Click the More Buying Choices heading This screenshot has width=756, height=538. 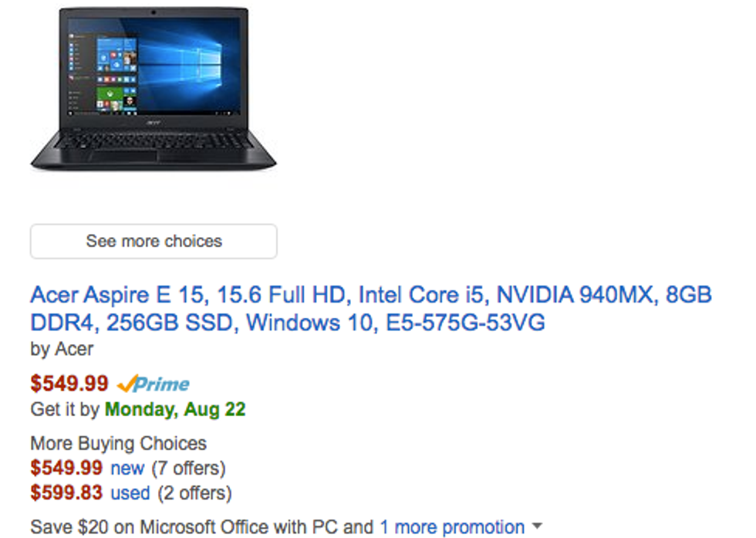[119, 443]
